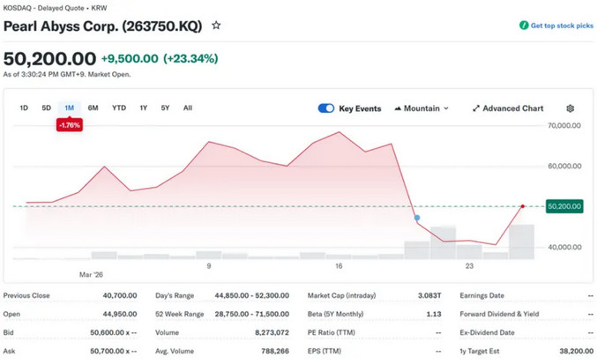Expand the Mountain chart style dropdown
The image size is (597, 364).
pyautogui.click(x=445, y=108)
